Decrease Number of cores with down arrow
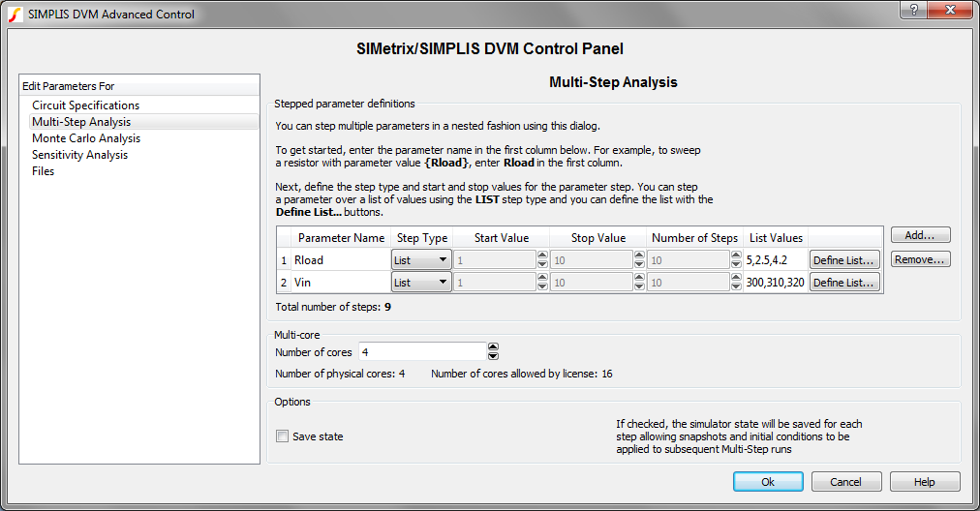 pos(493,356)
